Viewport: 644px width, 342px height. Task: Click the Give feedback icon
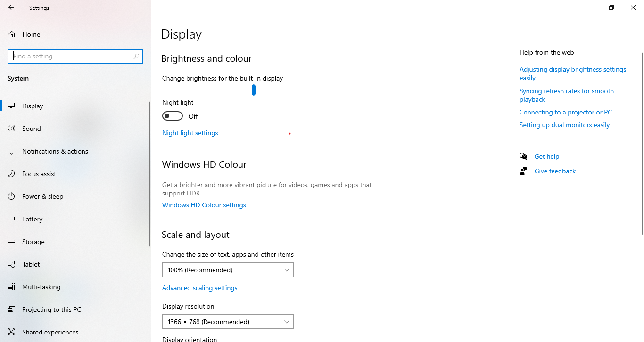click(523, 171)
